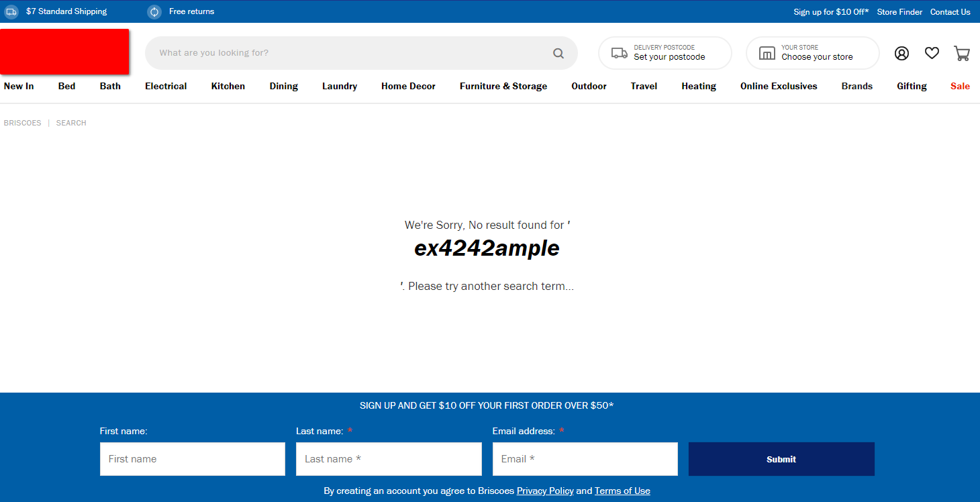Focus the product search box

point(349,53)
